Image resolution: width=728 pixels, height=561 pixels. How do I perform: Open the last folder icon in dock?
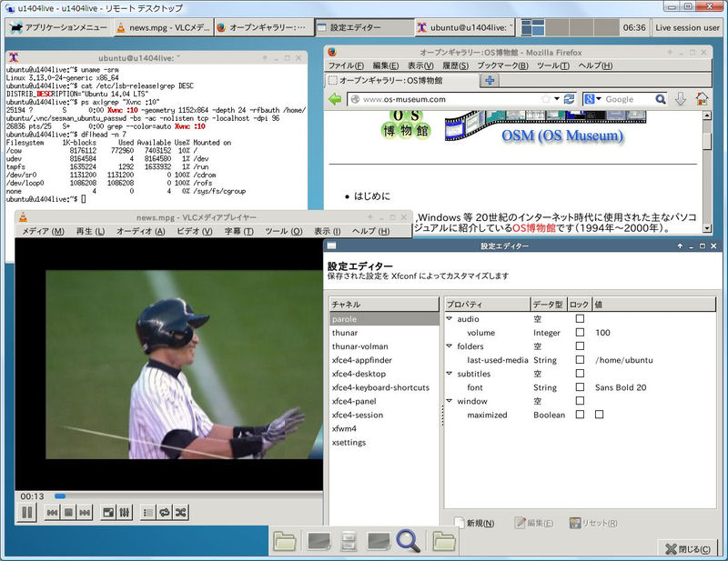tap(444, 541)
